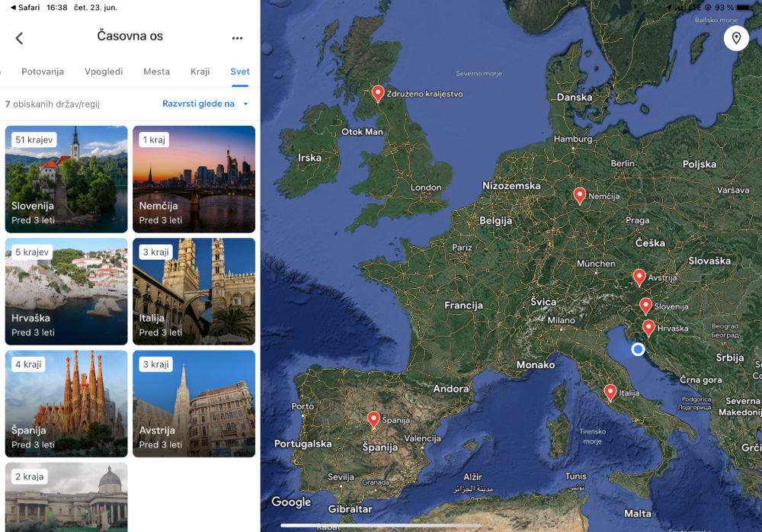Open the three-dot more options menu
Screen dimensions: 762x532
click(x=237, y=38)
